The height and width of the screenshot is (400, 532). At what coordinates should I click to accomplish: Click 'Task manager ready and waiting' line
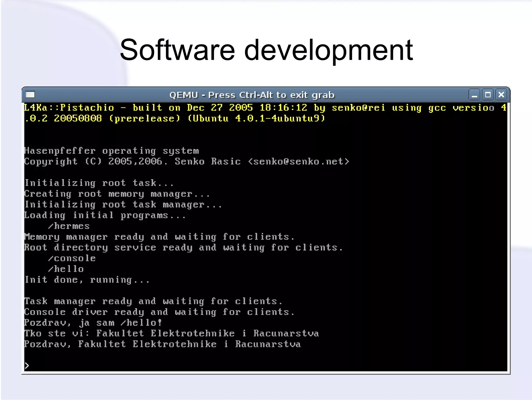[153, 301]
